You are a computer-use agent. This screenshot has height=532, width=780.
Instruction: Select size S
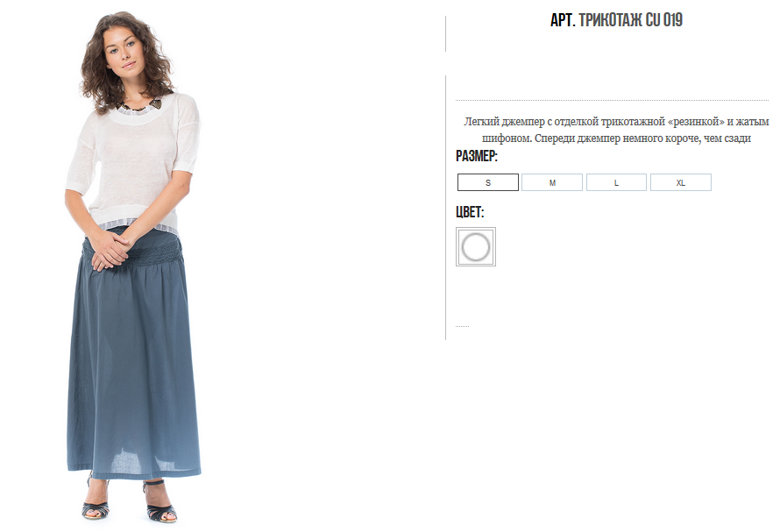[487, 182]
